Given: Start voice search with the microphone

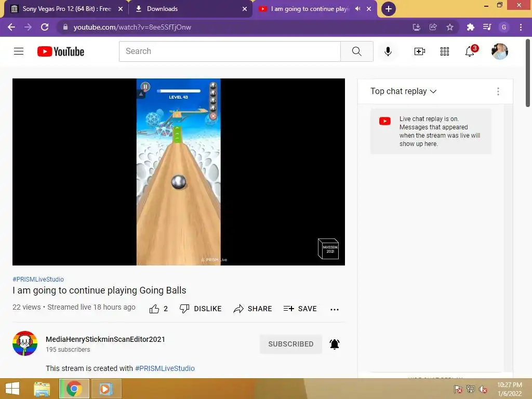Looking at the screenshot, I should pos(388,51).
